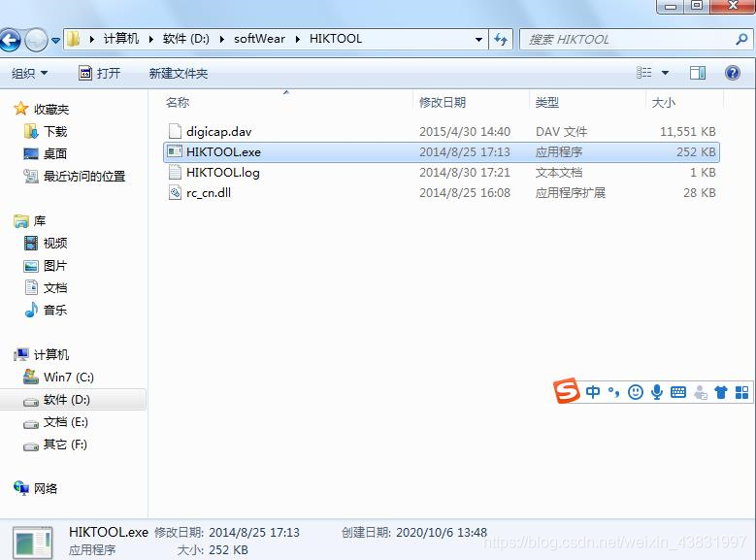The height and width of the screenshot is (560, 756).
Task: Click the Sogou S logo icon
Action: (x=566, y=391)
